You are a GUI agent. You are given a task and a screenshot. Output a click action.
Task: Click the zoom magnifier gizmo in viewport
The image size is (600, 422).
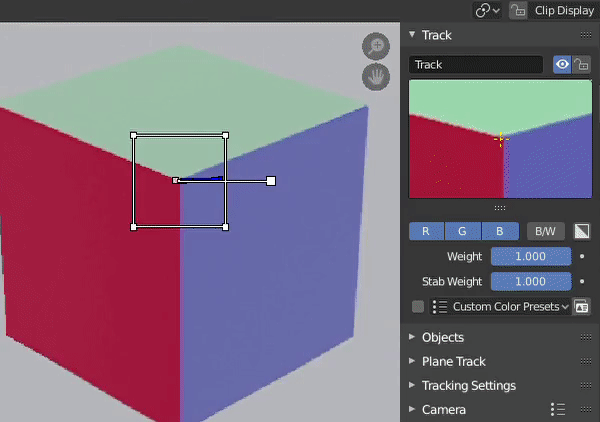click(376, 46)
